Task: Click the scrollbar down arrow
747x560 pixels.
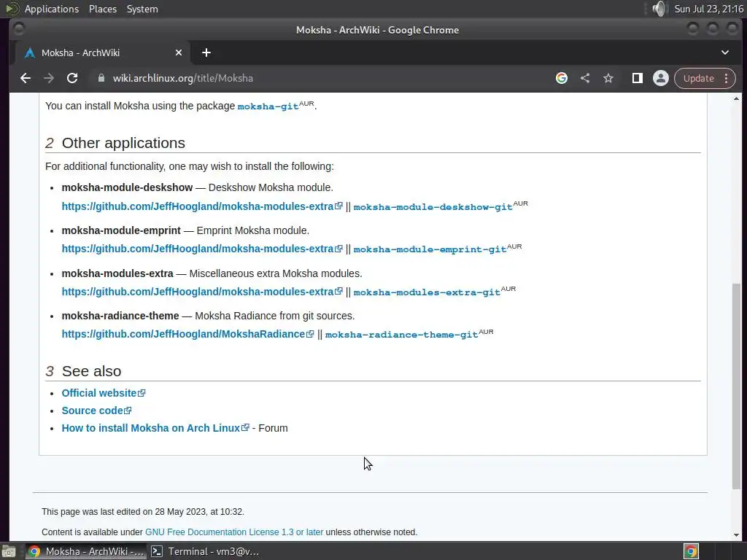Action: point(737,535)
